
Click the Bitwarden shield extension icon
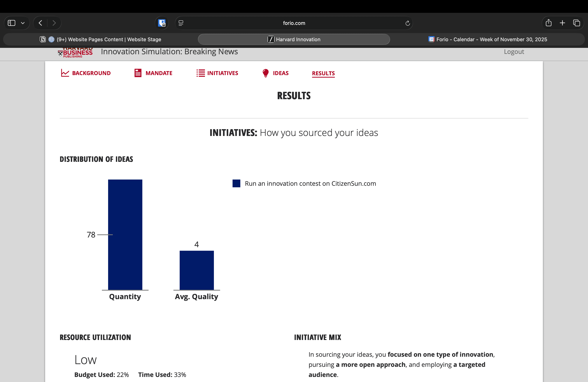pos(162,23)
